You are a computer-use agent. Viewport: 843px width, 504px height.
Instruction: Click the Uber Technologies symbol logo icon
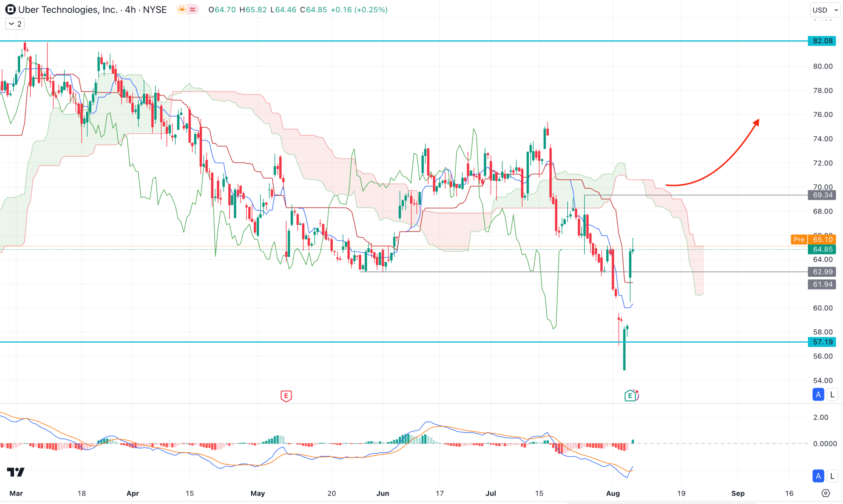tap(10, 10)
